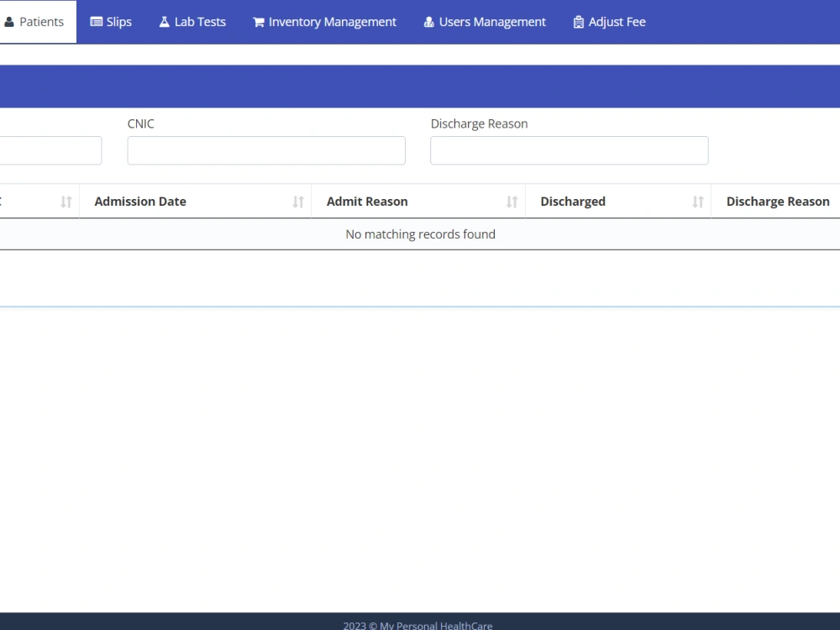The width and height of the screenshot is (840, 630).
Task: Click the Admission Date column header
Action: [195, 202]
